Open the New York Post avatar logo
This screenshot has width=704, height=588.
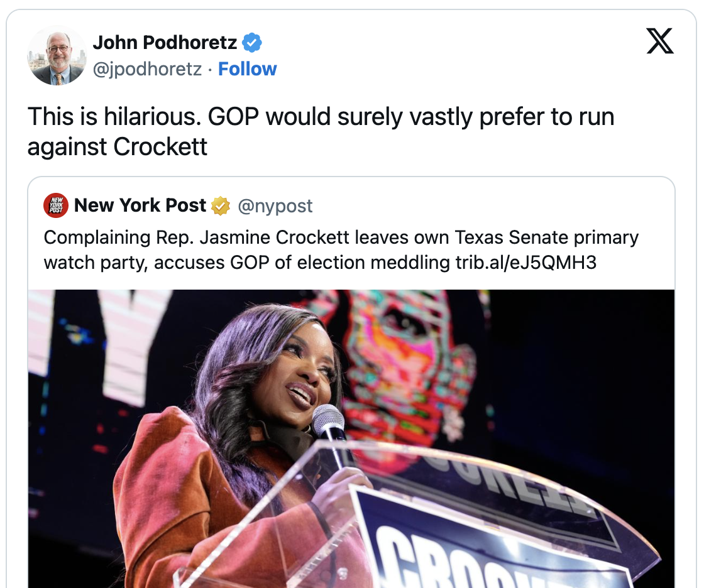click(x=56, y=205)
